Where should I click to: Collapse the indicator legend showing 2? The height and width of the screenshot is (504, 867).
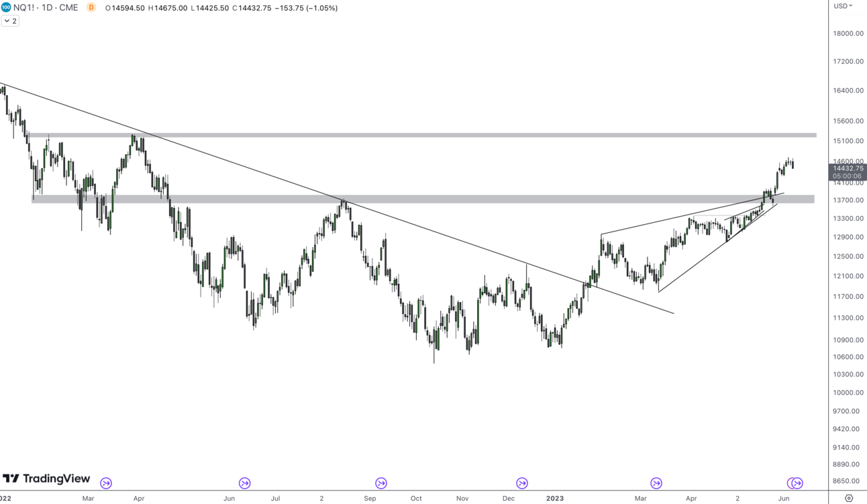click(x=10, y=21)
